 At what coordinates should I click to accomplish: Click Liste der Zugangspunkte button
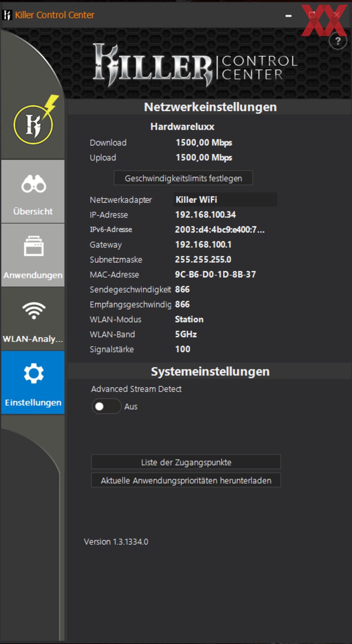pos(186,462)
